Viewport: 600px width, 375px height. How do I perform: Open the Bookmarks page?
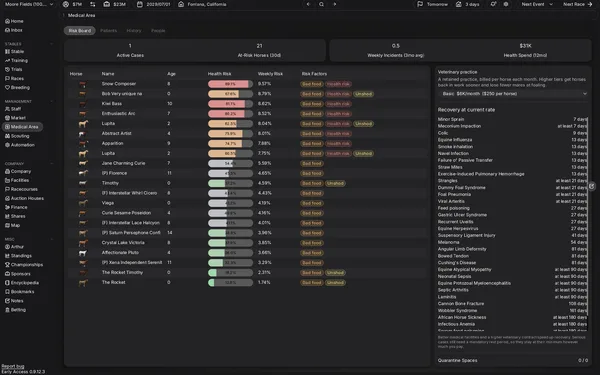tap(20, 292)
